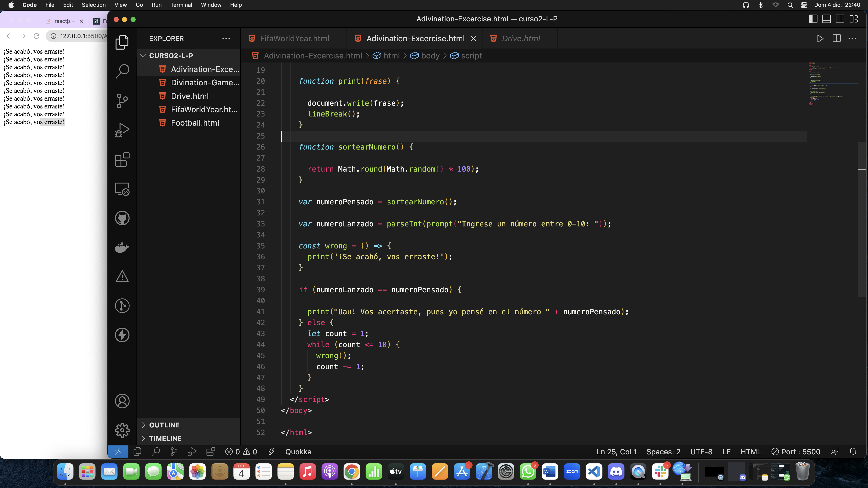The width and height of the screenshot is (868, 488).
Task: Open the Remote Explorer icon
Action: 122,190
